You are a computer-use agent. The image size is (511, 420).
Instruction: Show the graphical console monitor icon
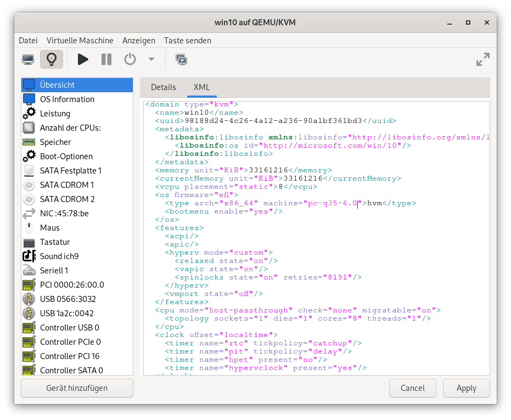(28, 60)
